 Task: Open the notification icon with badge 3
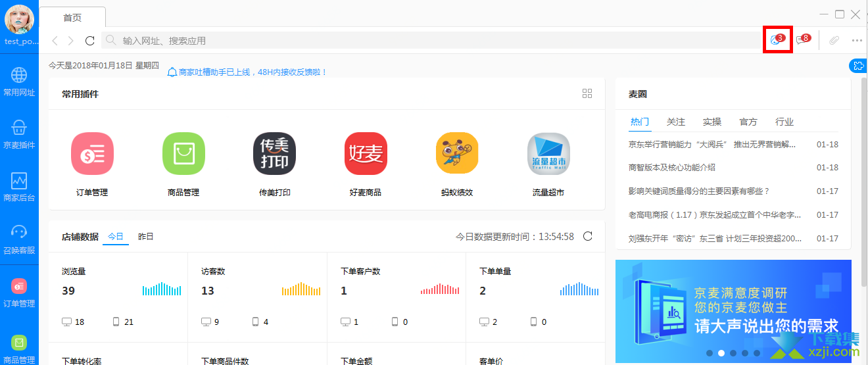coord(777,39)
